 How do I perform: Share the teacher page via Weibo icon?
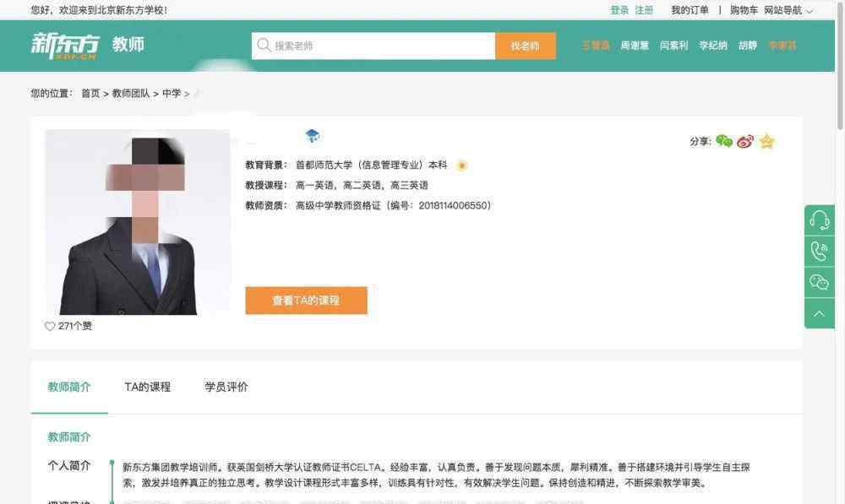[x=745, y=141]
